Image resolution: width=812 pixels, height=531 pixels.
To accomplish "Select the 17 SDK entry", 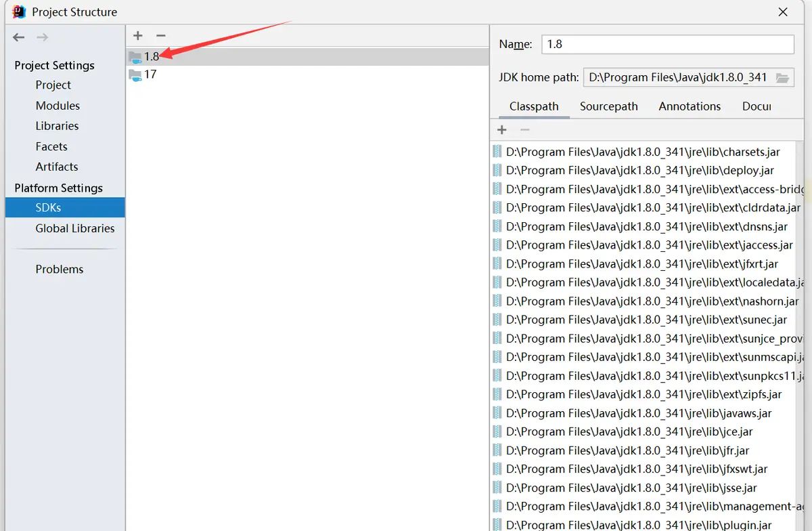I will [x=308, y=75].
